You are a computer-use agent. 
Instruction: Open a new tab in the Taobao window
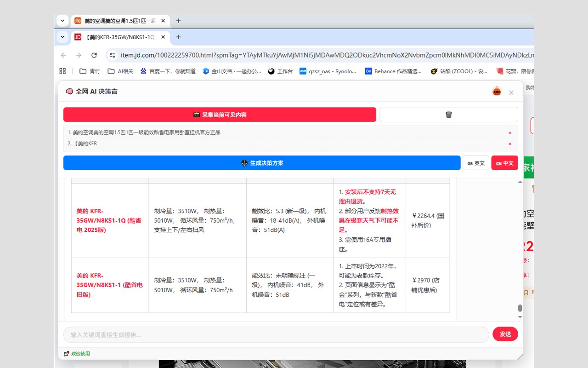[179, 21]
